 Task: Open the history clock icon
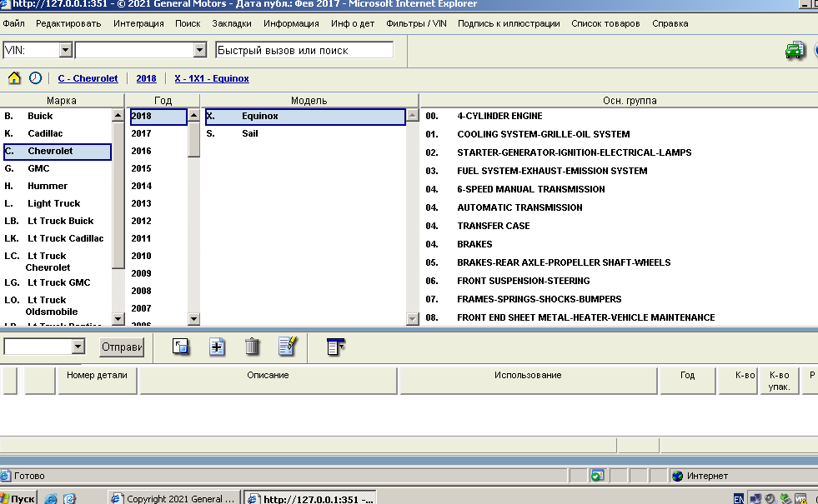(35, 78)
